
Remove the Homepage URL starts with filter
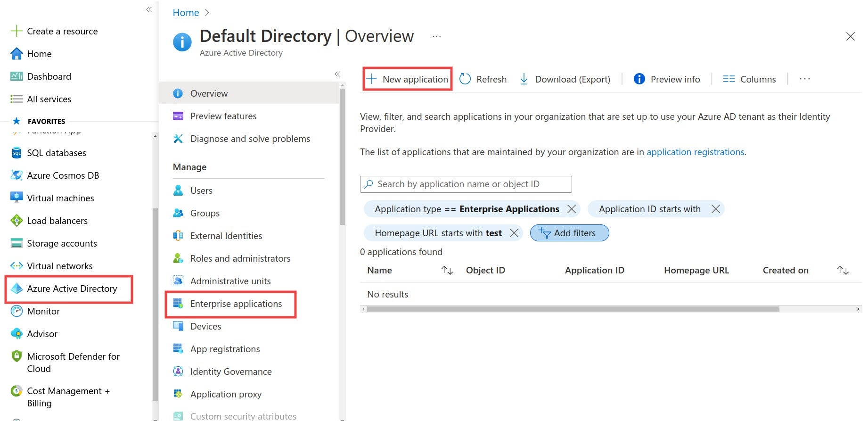click(514, 233)
